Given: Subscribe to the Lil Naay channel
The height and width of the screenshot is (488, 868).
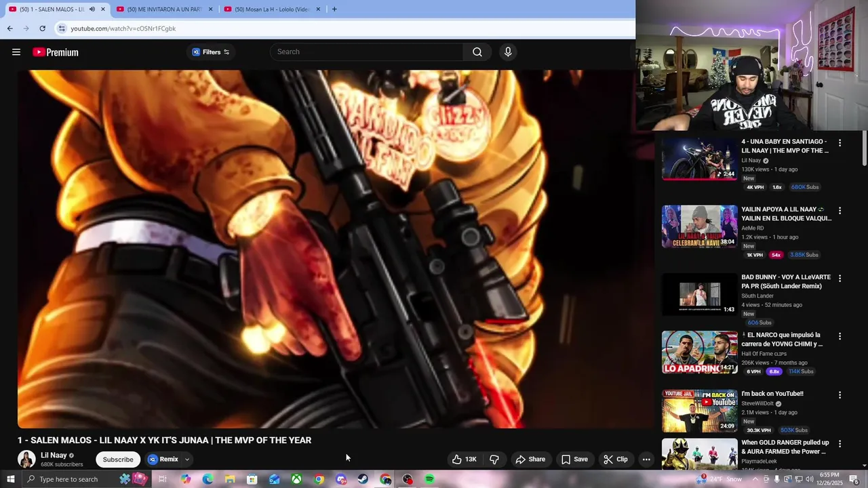Looking at the screenshot, I should pos(118,460).
